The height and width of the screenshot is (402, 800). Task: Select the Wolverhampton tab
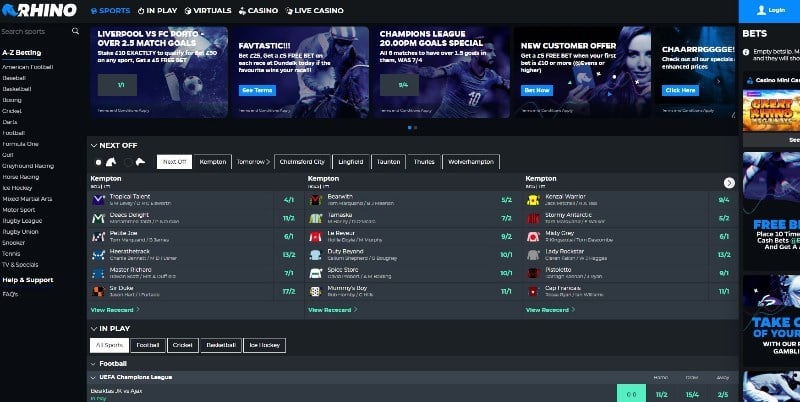(471, 162)
